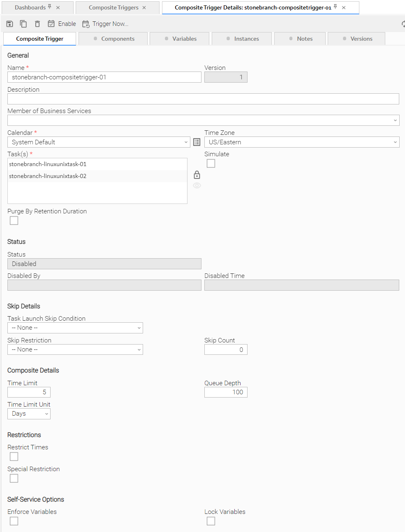The width and height of the screenshot is (405, 532).
Task: Open the Instances tab
Action: coord(242,39)
